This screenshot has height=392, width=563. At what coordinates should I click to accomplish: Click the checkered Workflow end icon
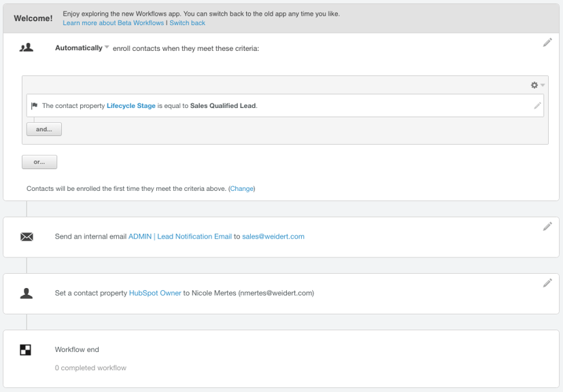click(x=25, y=350)
